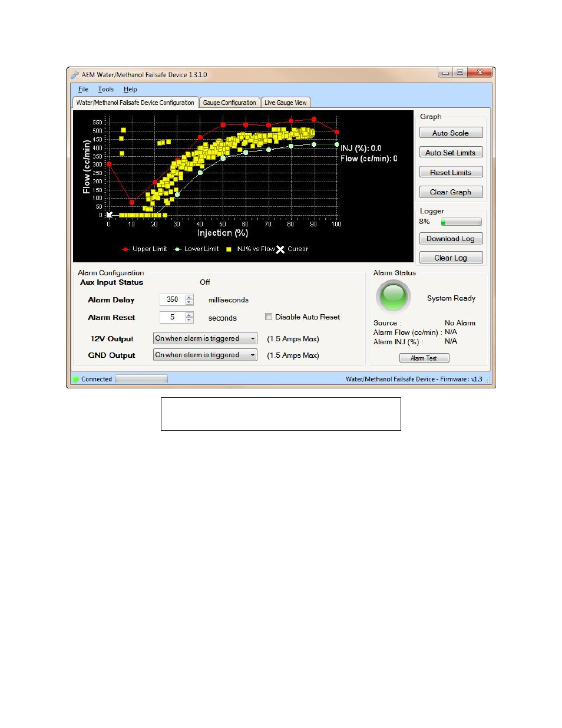Click the System Ready status text
Viewport: 562px width, 728px height.
click(x=451, y=298)
